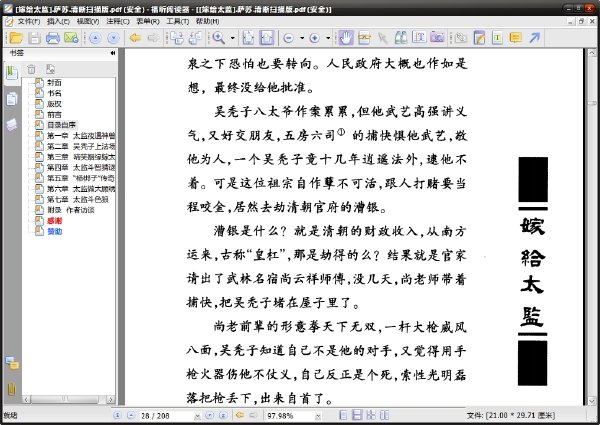Click the grayed forward view arrow in the toolbar
Viewport: 600px width, 425px height.
(x=153, y=37)
